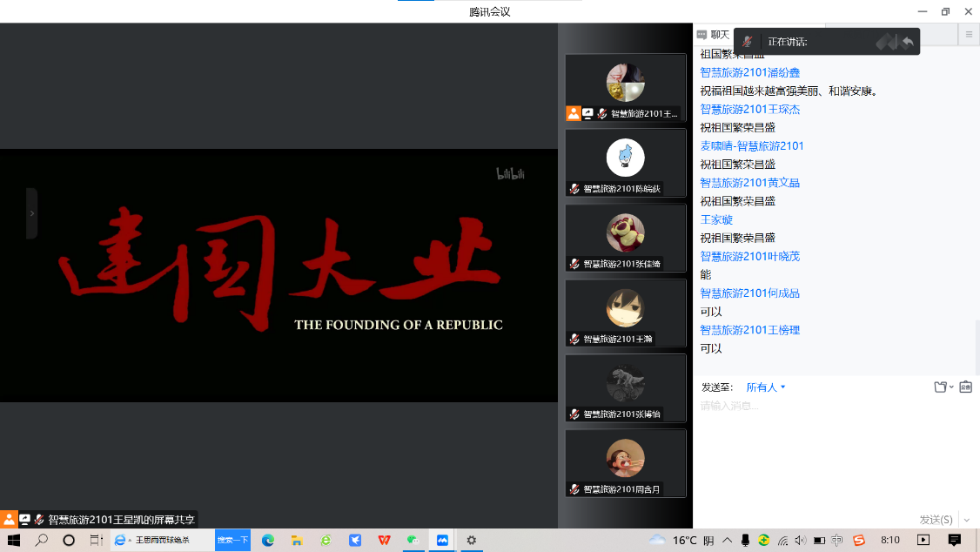Open the Windows notification center

pyautogui.click(x=955, y=540)
